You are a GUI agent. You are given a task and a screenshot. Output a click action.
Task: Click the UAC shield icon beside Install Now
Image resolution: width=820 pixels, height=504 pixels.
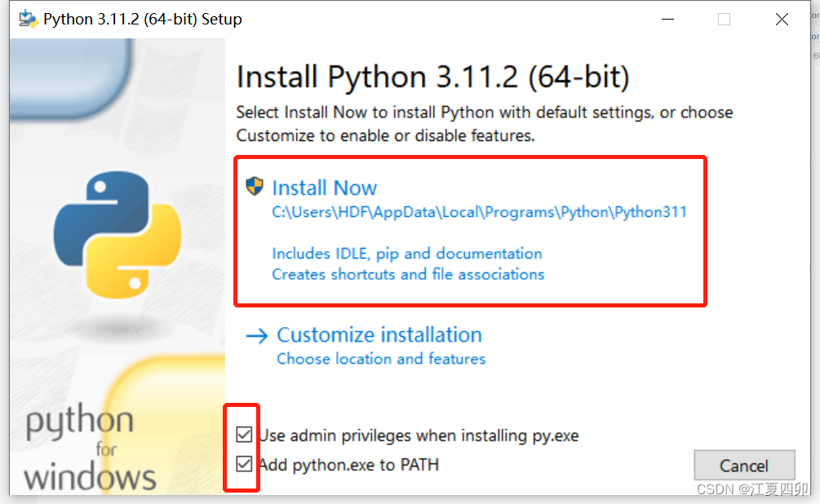coord(255,186)
